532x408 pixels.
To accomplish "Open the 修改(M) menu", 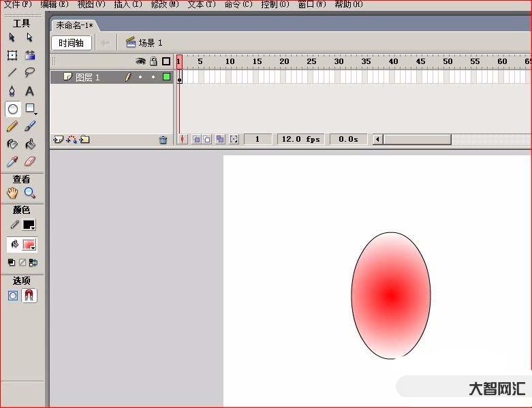I will click(x=164, y=5).
